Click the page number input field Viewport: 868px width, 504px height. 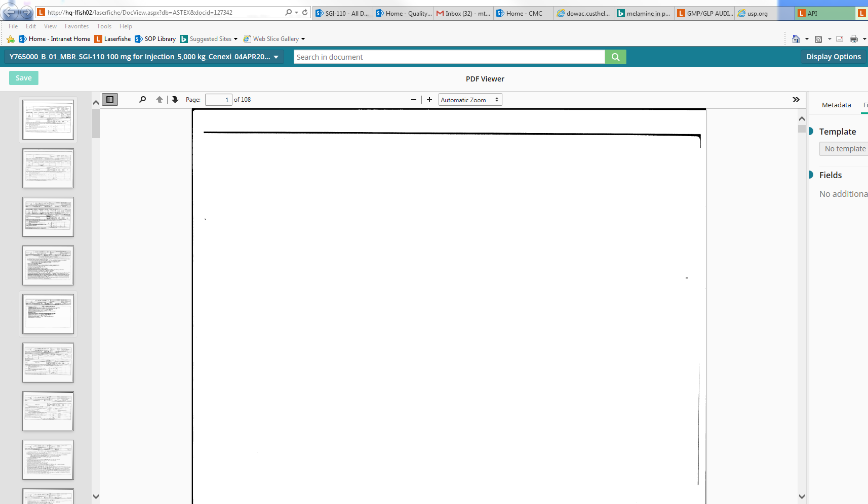[x=219, y=100]
